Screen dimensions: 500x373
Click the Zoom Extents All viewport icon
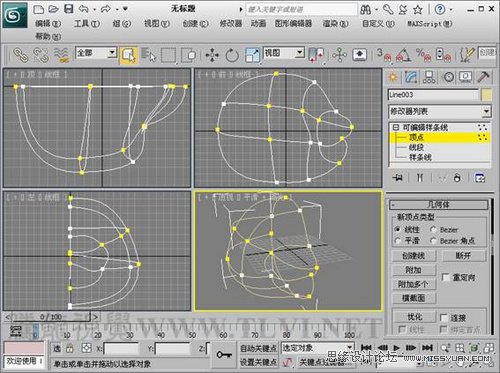coord(489,348)
